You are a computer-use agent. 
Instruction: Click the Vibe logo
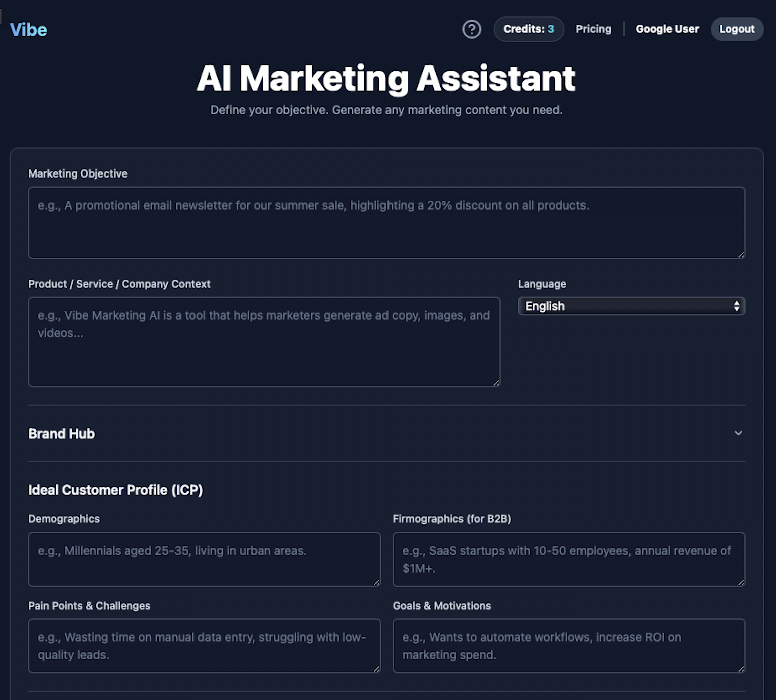point(29,30)
